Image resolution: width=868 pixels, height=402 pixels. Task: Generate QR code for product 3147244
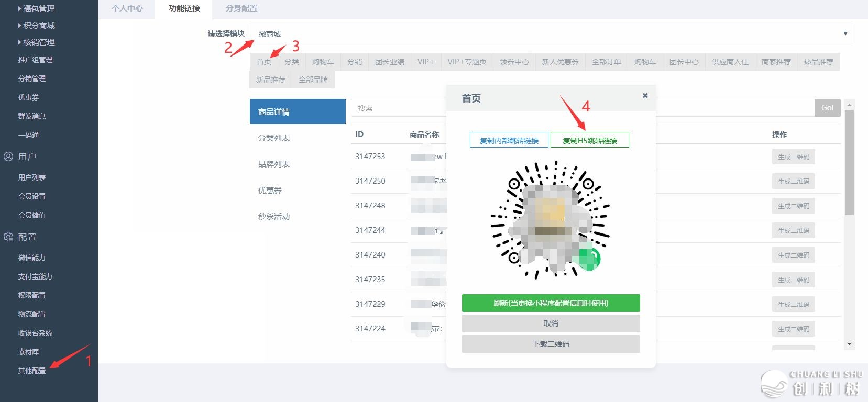click(x=794, y=230)
